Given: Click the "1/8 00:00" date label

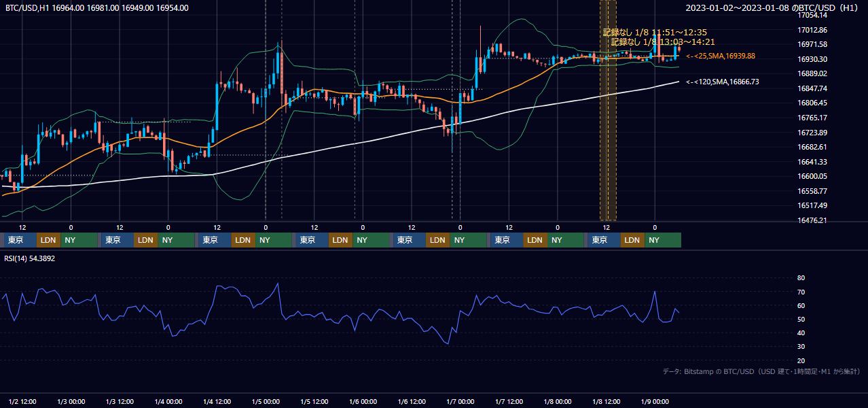Looking at the screenshot, I should pos(558,401).
